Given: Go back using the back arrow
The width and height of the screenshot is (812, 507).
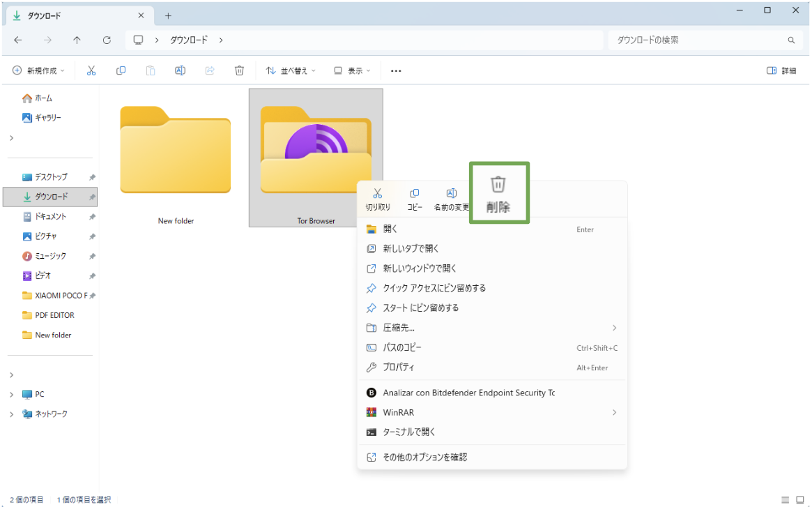Looking at the screenshot, I should pyautogui.click(x=17, y=40).
